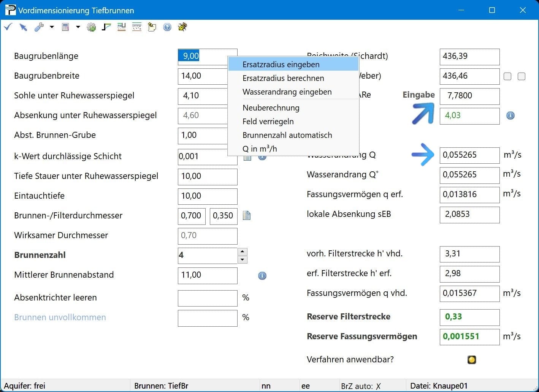Click the Baugrubenbreite input field

click(202, 76)
